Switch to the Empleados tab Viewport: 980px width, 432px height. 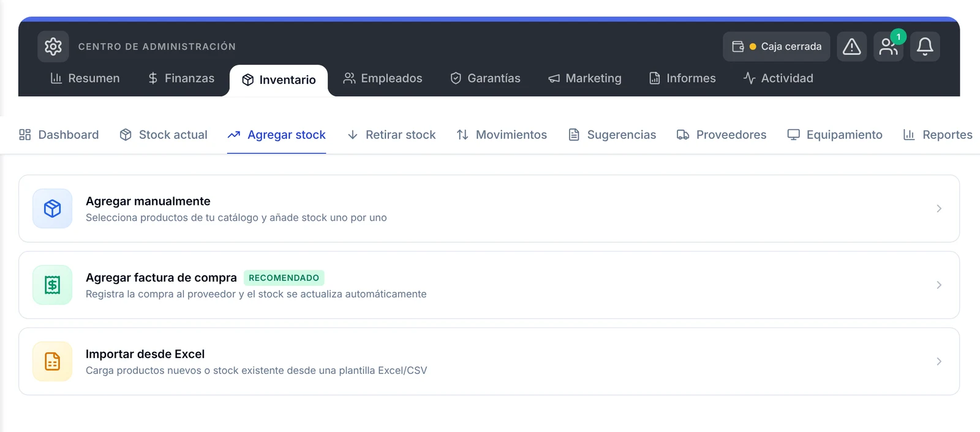tap(383, 78)
